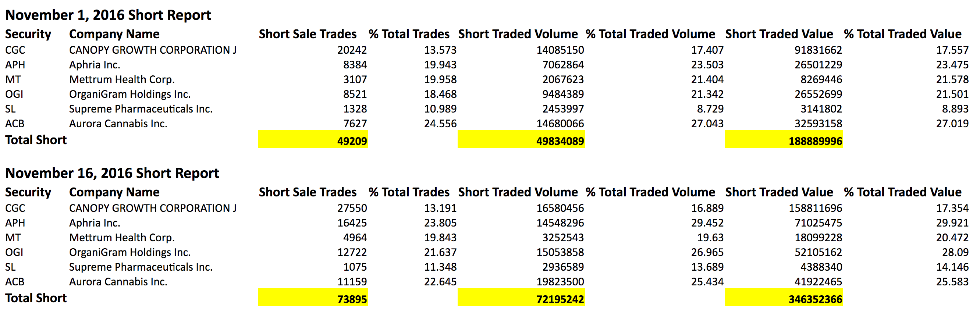
Task: Click CGC ticker in November 1 table
Action: (x=15, y=50)
